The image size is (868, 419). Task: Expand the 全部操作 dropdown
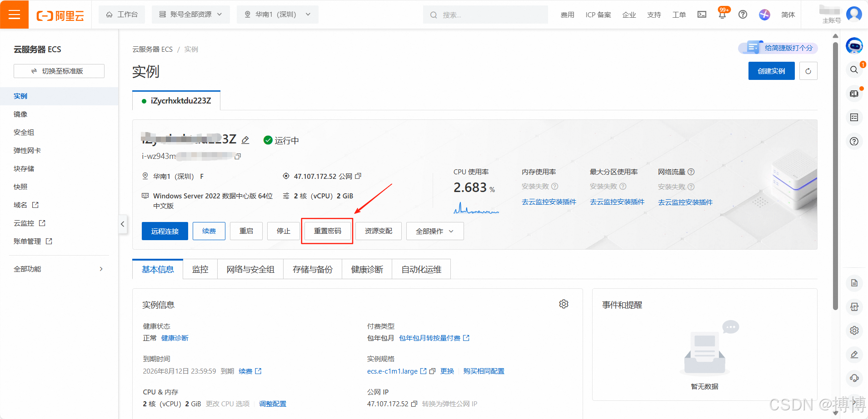(434, 231)
